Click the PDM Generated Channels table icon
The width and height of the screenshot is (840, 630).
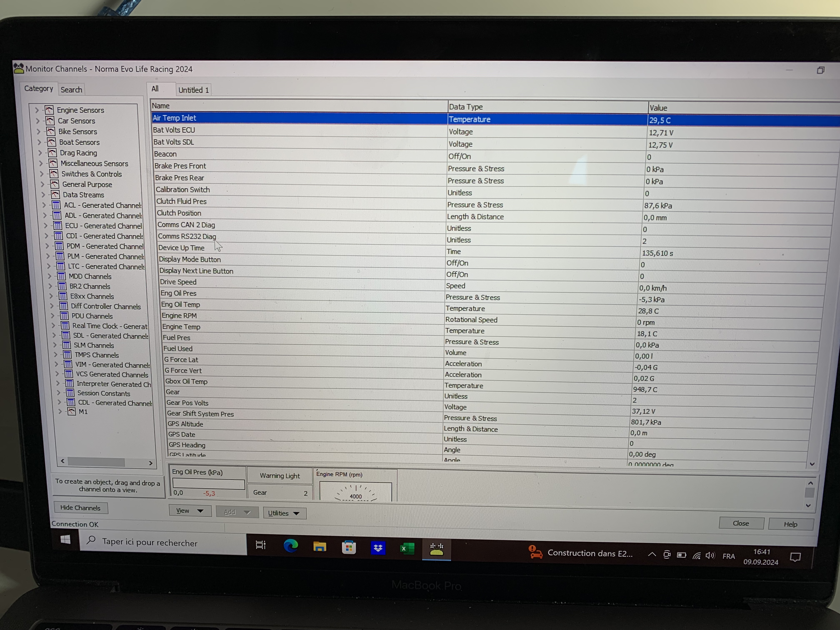pyautogui.click(x=59, y=246)
